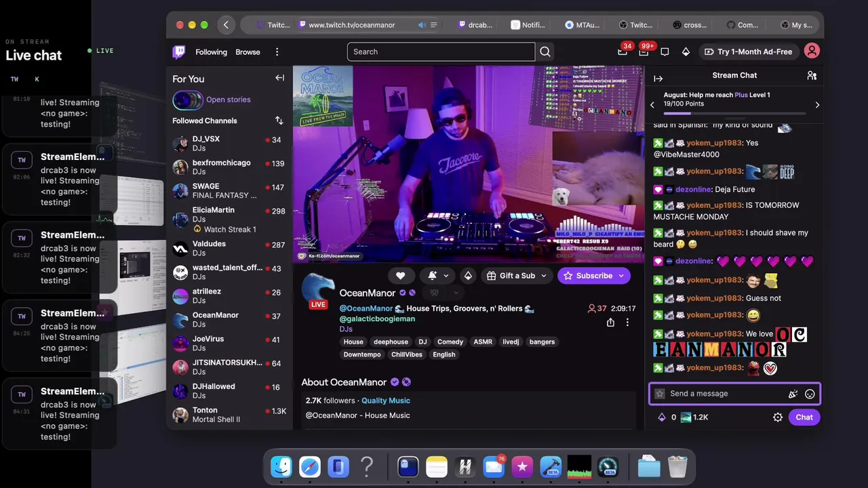Open the Quality Music link
The image size is (868, 488).
click(x=385, y=401)
